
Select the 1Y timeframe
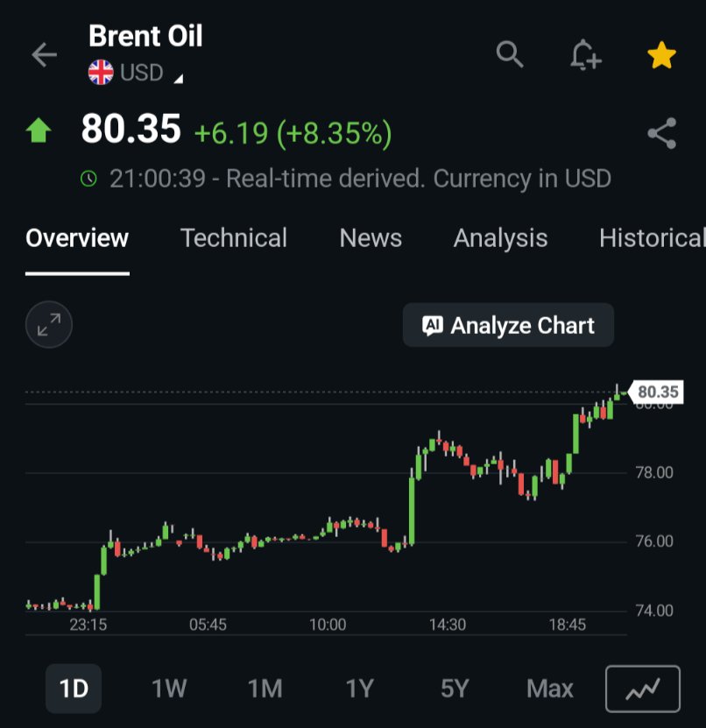[x=360, y=689]
